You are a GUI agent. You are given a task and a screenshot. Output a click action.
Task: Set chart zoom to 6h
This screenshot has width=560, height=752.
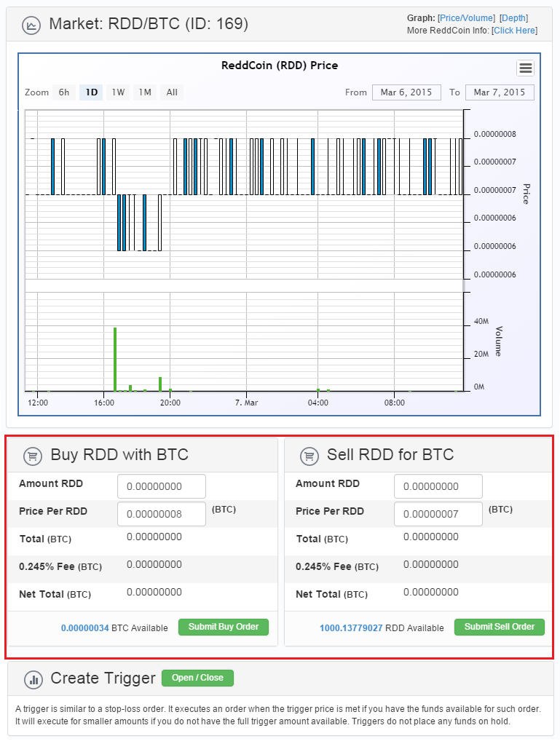tap(64, 92)
